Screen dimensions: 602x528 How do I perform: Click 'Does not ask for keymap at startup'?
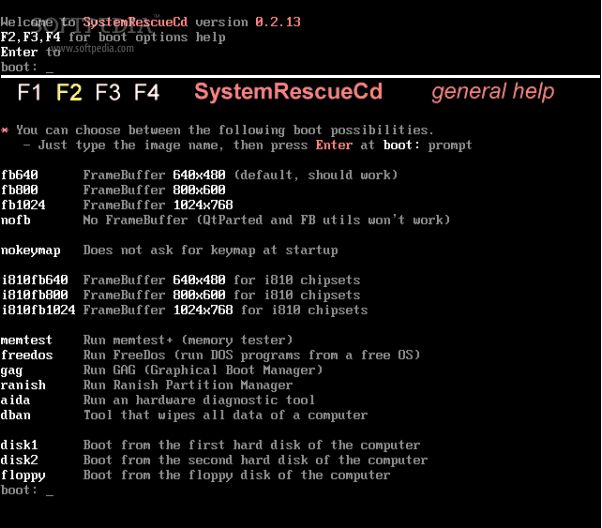click(210, 250)
